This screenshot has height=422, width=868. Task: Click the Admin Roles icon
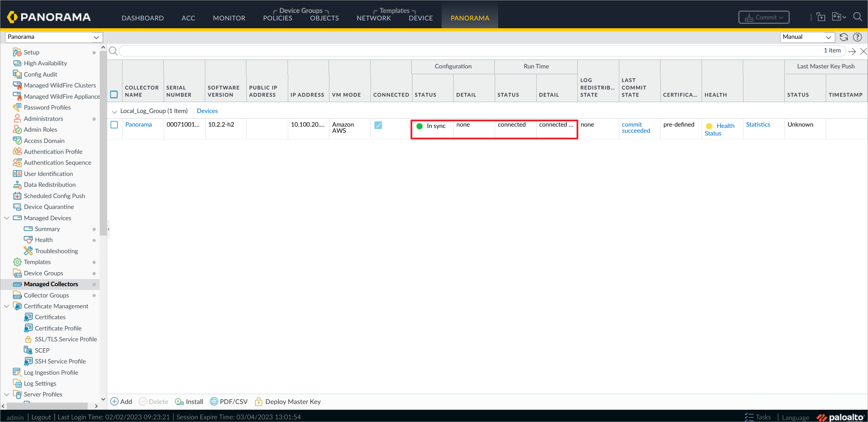(17, 129)
